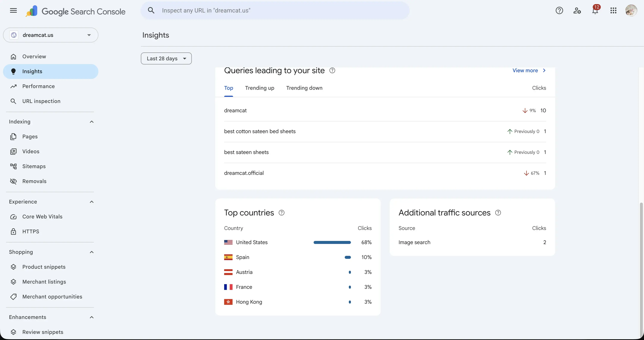Screen dimensions: 644x340
Task: Click the page vertical scrollbar
Action: point(641,270)
